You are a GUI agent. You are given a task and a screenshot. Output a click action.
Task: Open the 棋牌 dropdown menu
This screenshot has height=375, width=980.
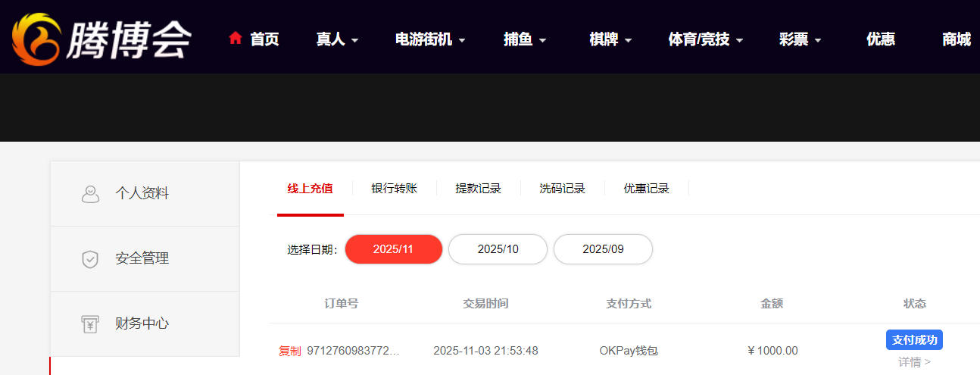click(610, 39)
